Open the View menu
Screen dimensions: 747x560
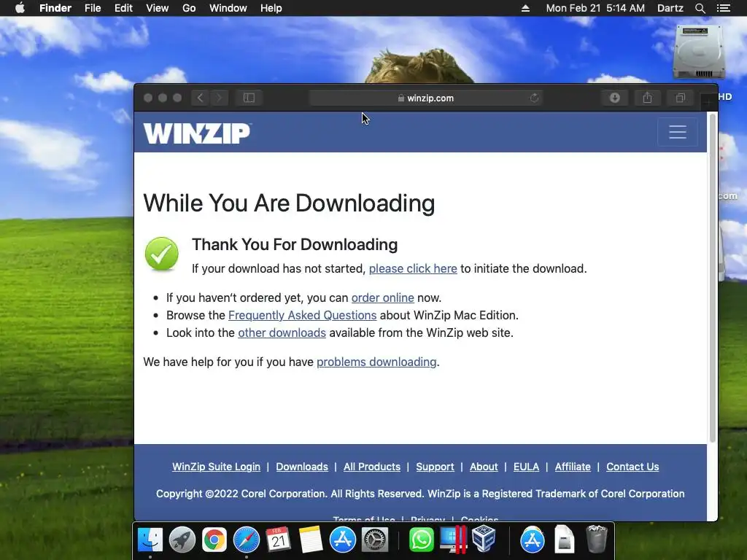(x=158, y=8)
